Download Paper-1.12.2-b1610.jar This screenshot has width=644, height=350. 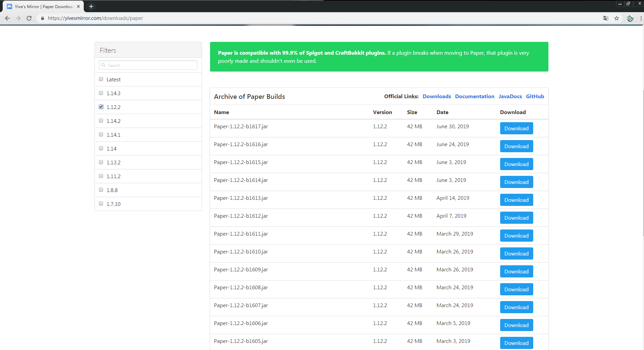[516, 253]
